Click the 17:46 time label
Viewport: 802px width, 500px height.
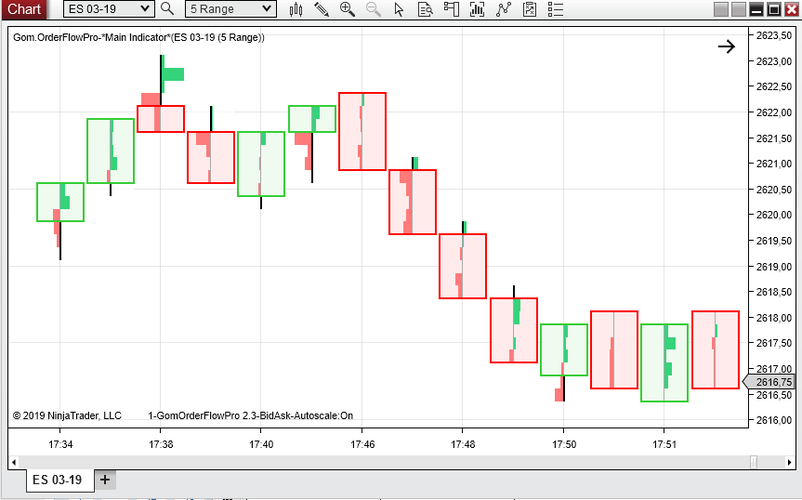362,444
